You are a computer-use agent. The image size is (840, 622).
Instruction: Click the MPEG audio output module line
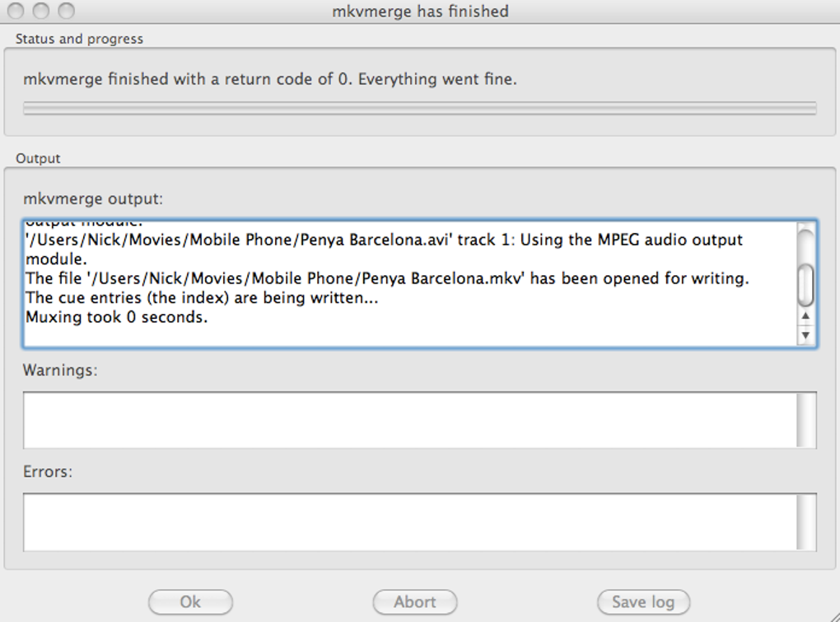[x=384, y=241]
